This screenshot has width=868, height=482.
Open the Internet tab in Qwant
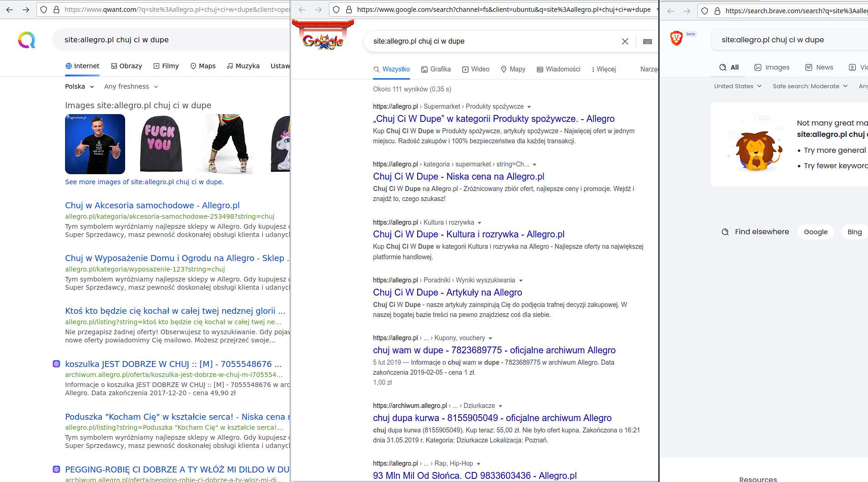(82, 66)
